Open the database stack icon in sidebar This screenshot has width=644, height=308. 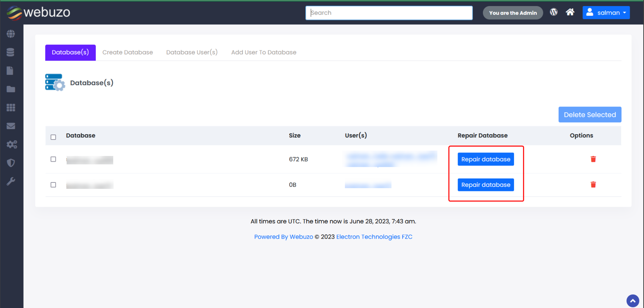pos(11,52)
